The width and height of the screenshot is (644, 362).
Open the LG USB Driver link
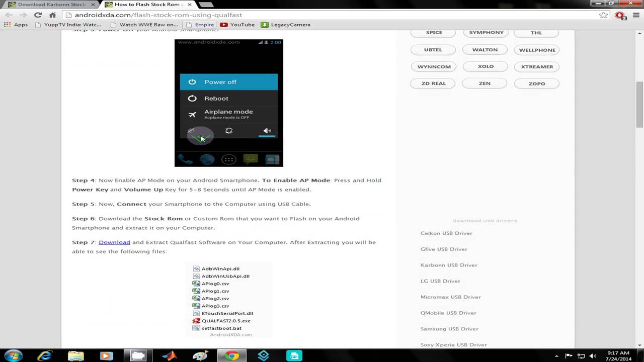(x=440, y=281)
